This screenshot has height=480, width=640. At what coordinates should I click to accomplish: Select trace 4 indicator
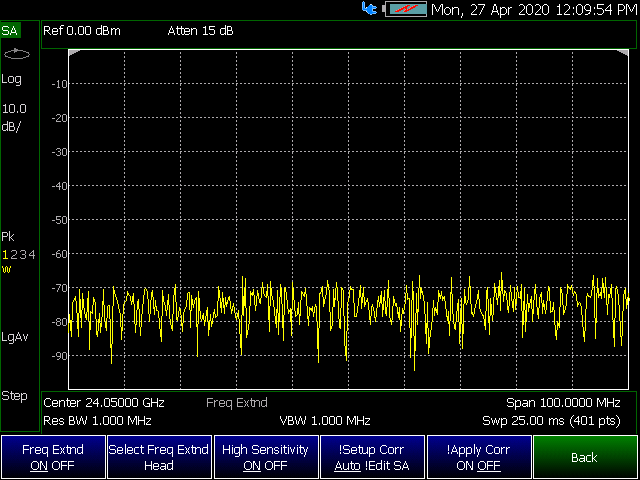point(32,255)
